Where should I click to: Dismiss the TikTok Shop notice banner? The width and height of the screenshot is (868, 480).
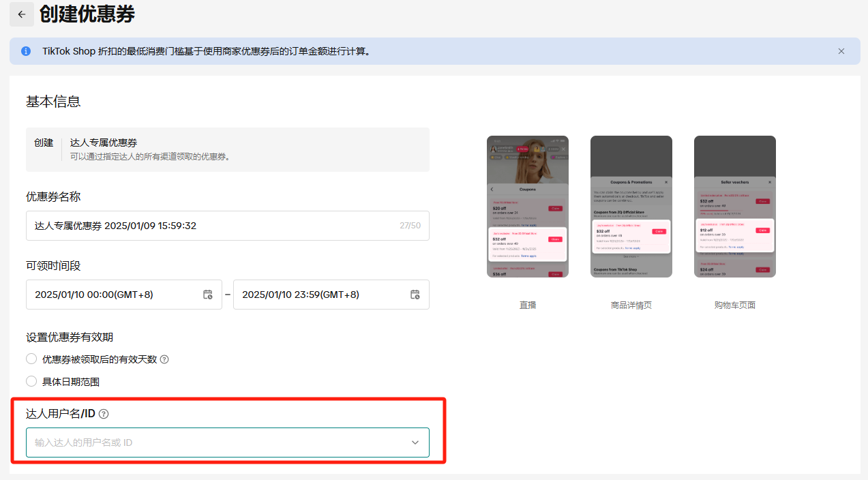click(841, 51)
